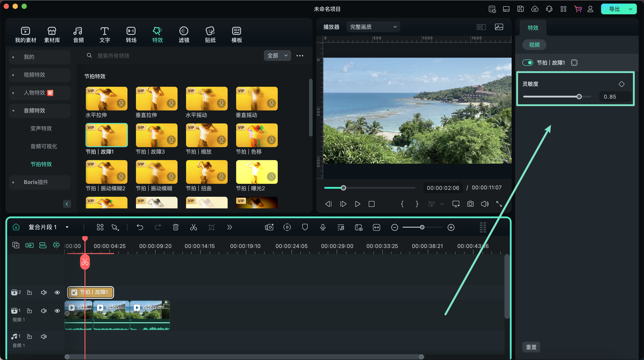Viewport: 644px width, 360px height.
Task: Click the 导出 export button
Action: coord(614,9)
